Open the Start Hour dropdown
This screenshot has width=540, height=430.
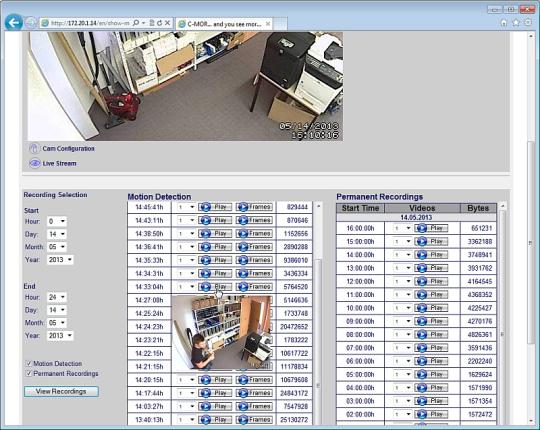[x=57, y=221]
